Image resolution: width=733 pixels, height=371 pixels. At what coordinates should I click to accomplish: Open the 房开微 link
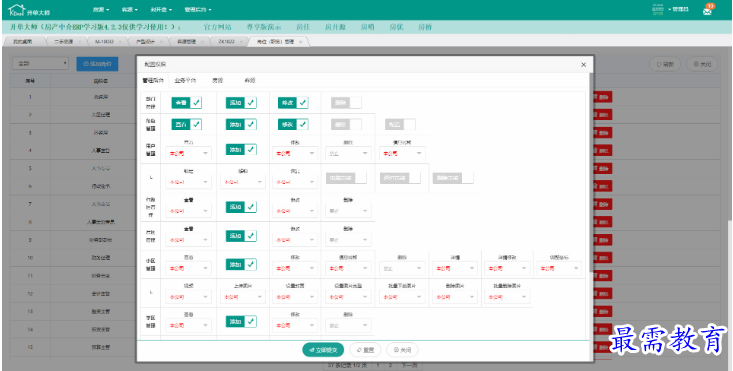(335, 27)
